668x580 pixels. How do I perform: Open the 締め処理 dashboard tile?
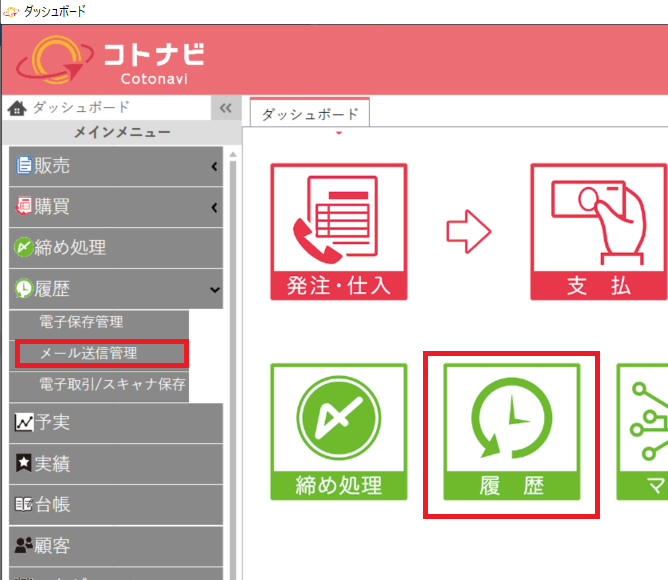[339, 431]
